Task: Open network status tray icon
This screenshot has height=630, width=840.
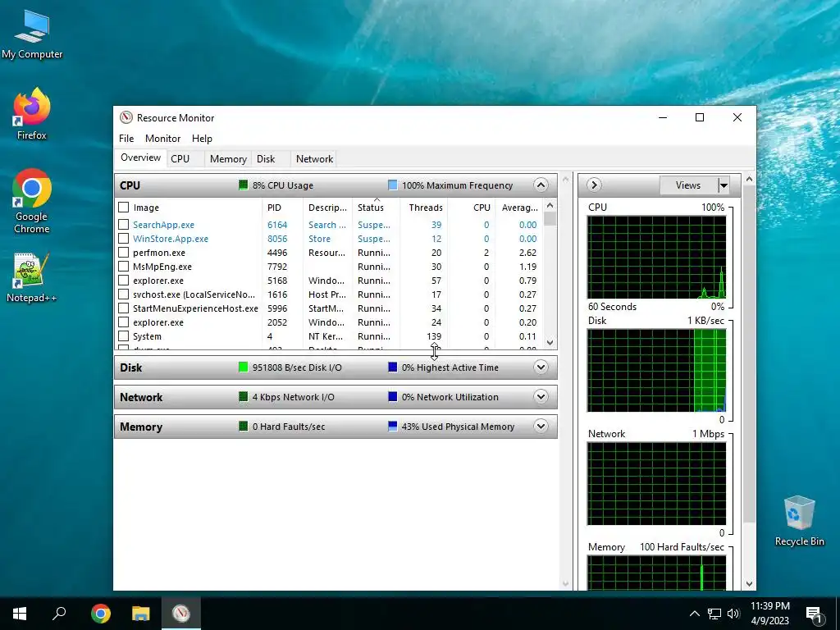Action: coord(714,614)
